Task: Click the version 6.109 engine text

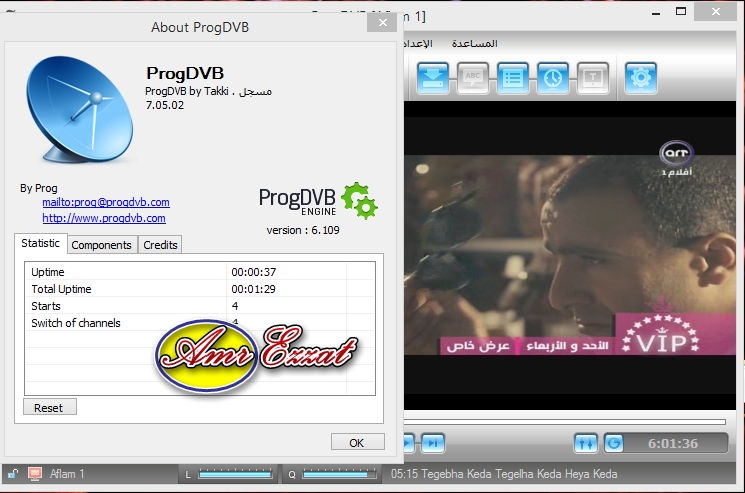Action: pyautogui.click(x=303, y=230)
